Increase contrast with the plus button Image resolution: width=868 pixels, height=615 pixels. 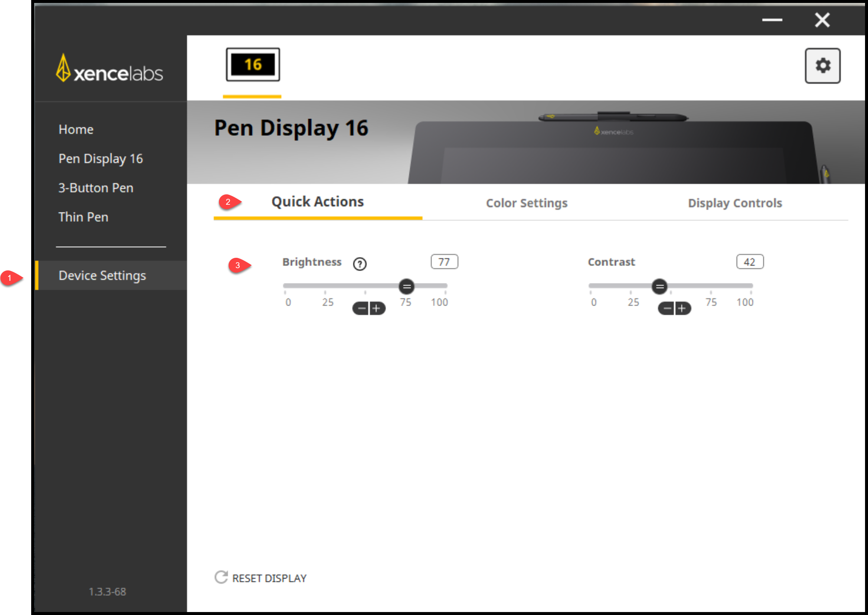tap(682, 308)
